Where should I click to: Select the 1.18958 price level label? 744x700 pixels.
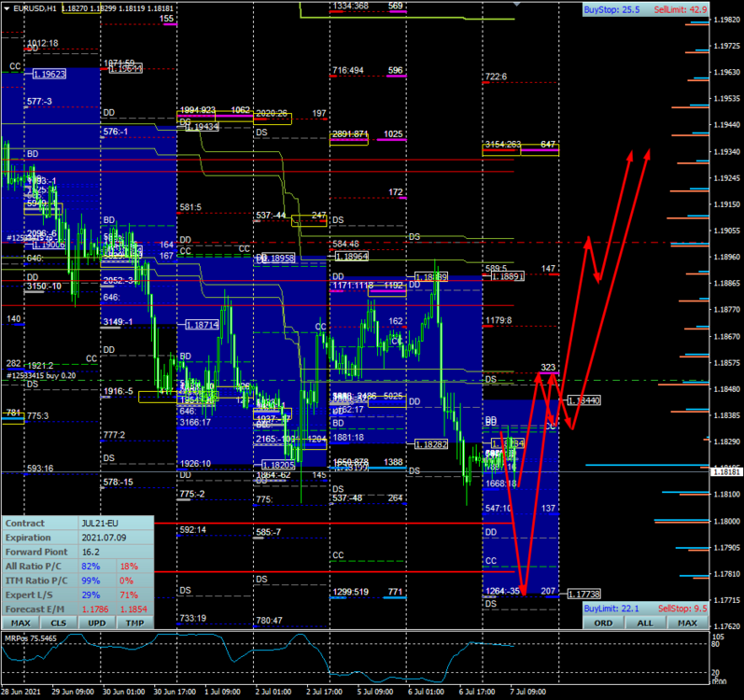[x=279, y=258]
